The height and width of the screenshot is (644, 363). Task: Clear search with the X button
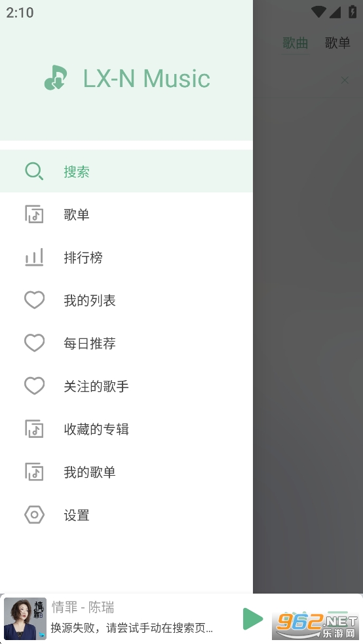click(345, 80)
